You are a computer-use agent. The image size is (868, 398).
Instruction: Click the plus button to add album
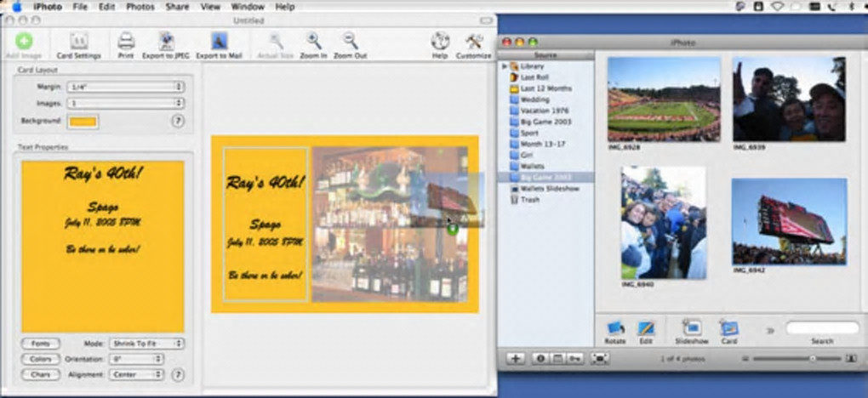pos(516,359)
